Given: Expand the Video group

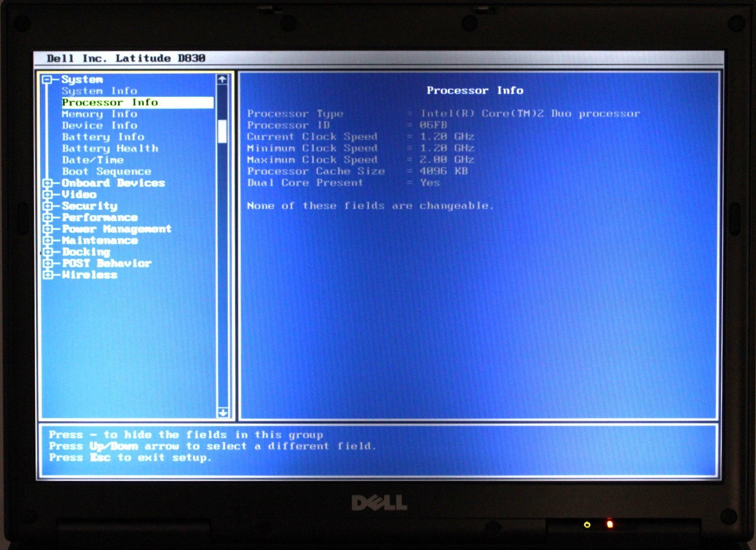Looking at the screenshot, I should click(48, 195).
